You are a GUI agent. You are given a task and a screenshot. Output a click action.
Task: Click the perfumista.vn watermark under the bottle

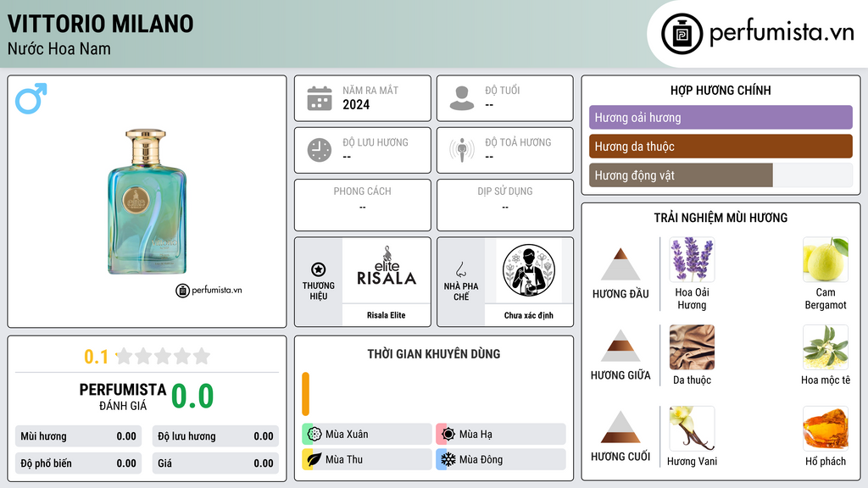coord(209,290)
